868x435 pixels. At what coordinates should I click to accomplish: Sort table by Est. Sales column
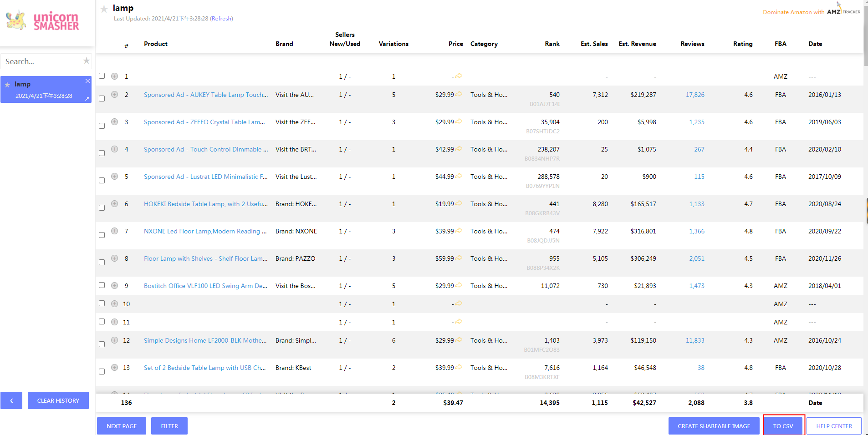[x=594, y=44]
